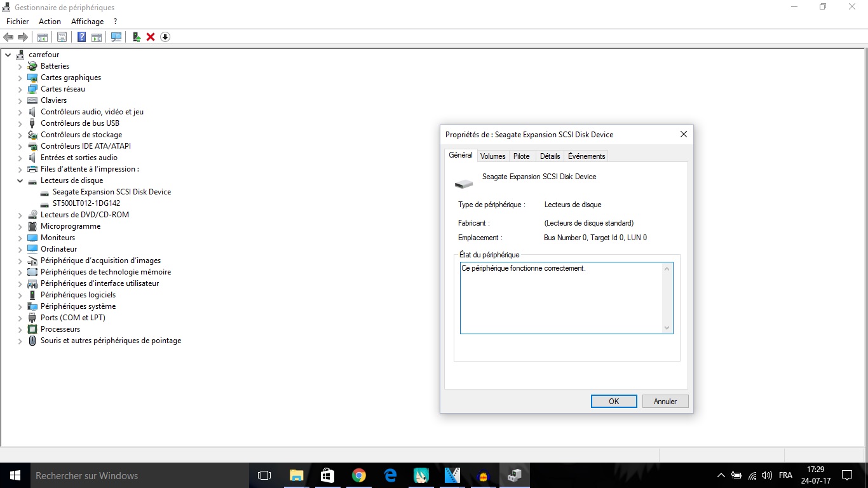The width and height of the screenshot is (868, 488).
Task: Select Périphérique d'acquisition d'images
Action: [100, 261]
